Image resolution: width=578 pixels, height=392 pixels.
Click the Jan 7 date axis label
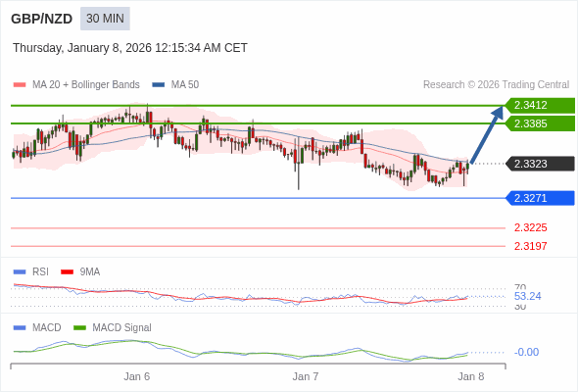click(x=306, y=376)
